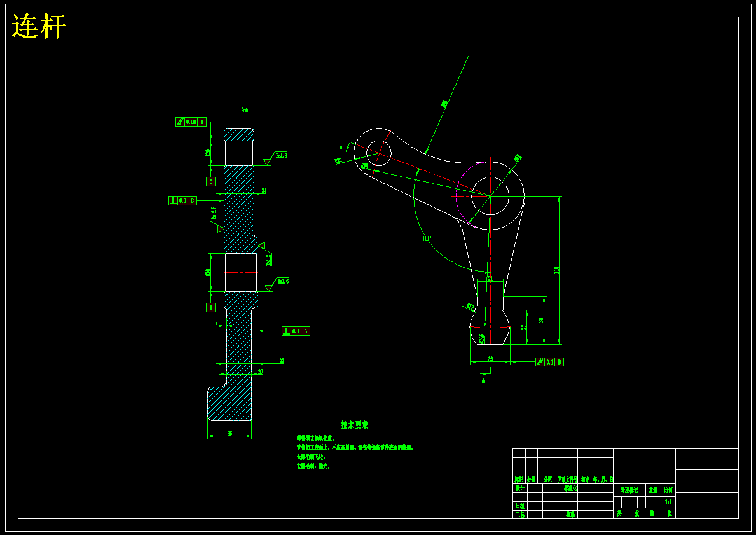Click the 35 width dimension under the section view
This screenshot has width=756, height=535.
[230, 433]
